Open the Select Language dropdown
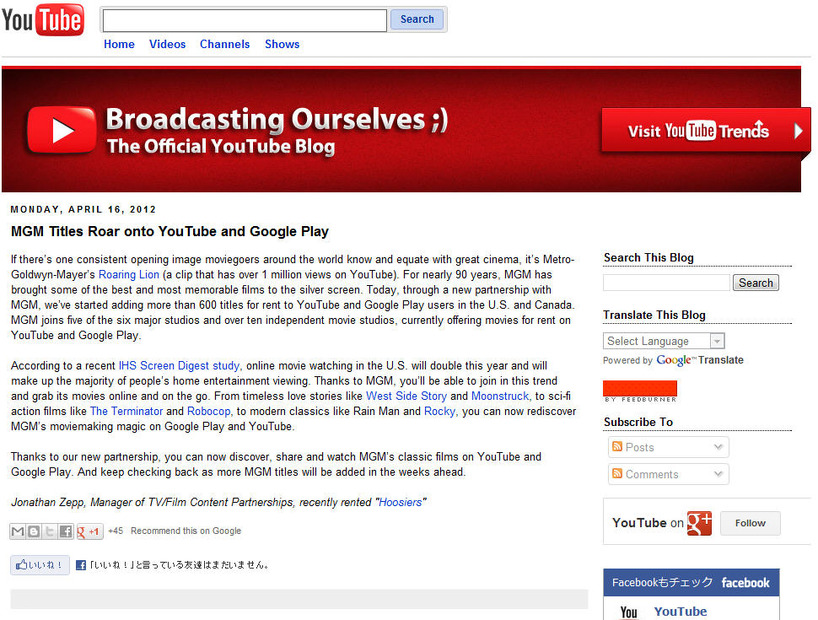Screen dimensions: 818x620 664,341
